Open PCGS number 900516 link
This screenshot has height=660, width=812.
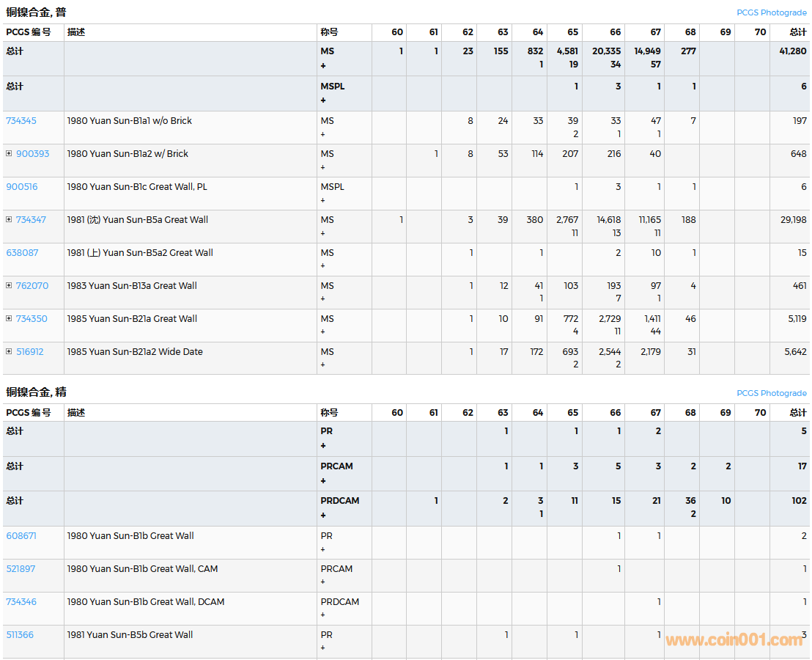point(22,187)
